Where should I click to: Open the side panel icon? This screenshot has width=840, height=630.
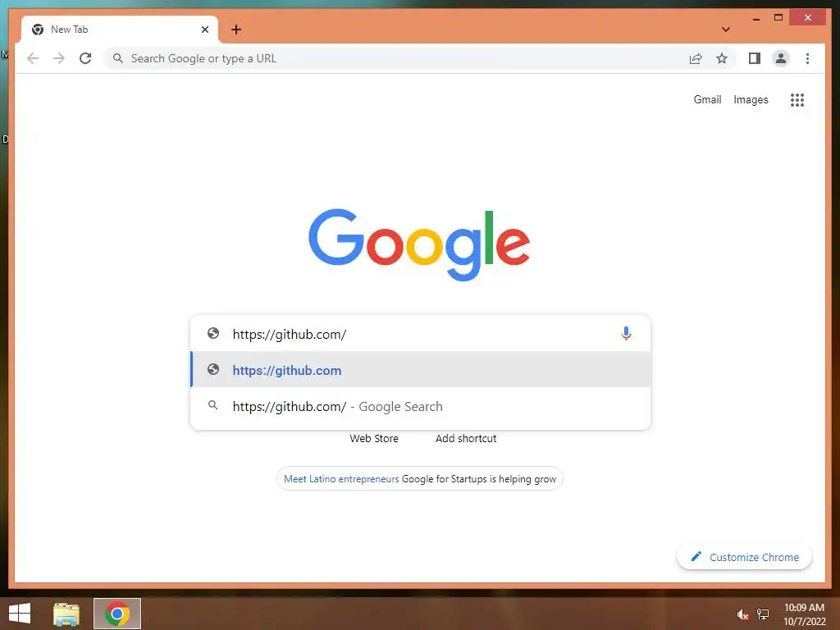pyautogui.click(x=755, y=58)
